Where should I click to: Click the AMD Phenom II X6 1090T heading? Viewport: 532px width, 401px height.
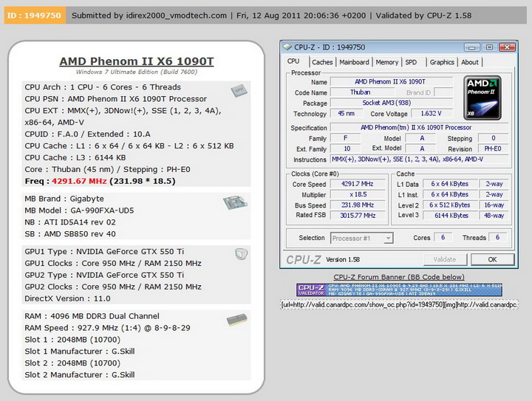(137, 61)
